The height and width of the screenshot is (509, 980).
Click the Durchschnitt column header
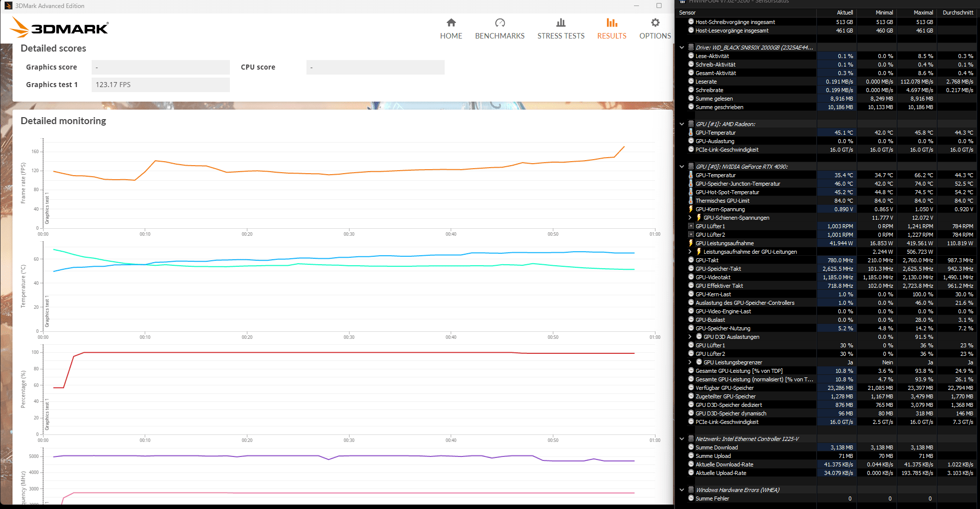pyautogui.click(x=958, y=13)
